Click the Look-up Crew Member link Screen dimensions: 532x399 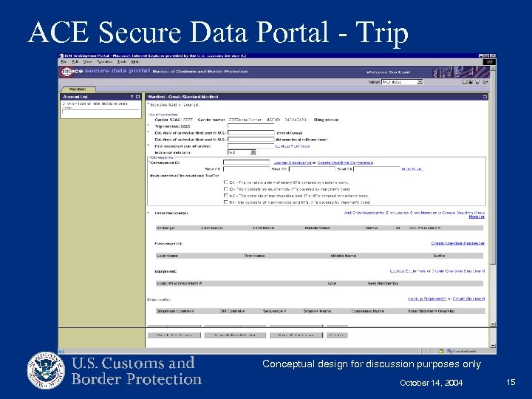415,213
